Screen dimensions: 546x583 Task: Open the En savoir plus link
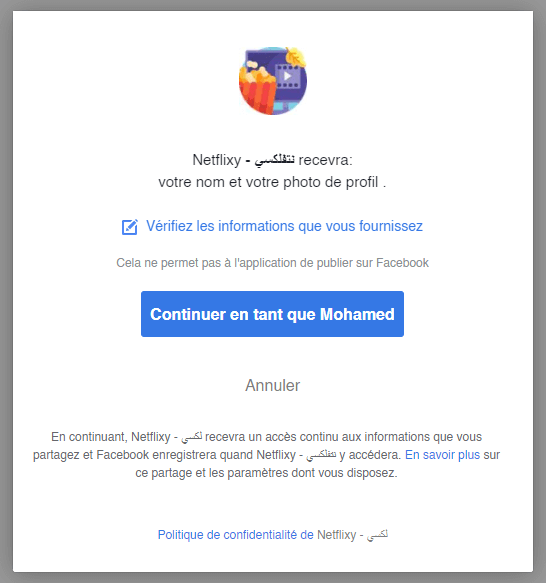442,455
